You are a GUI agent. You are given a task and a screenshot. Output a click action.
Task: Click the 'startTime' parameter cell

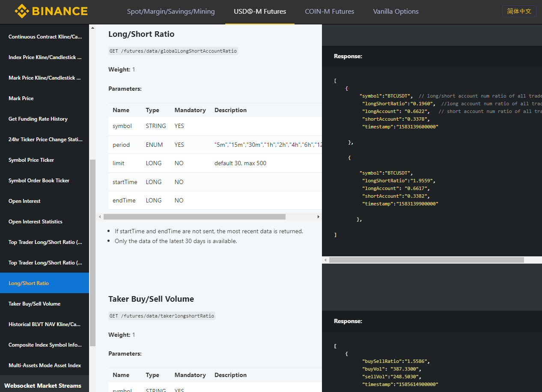coord(125,182)
